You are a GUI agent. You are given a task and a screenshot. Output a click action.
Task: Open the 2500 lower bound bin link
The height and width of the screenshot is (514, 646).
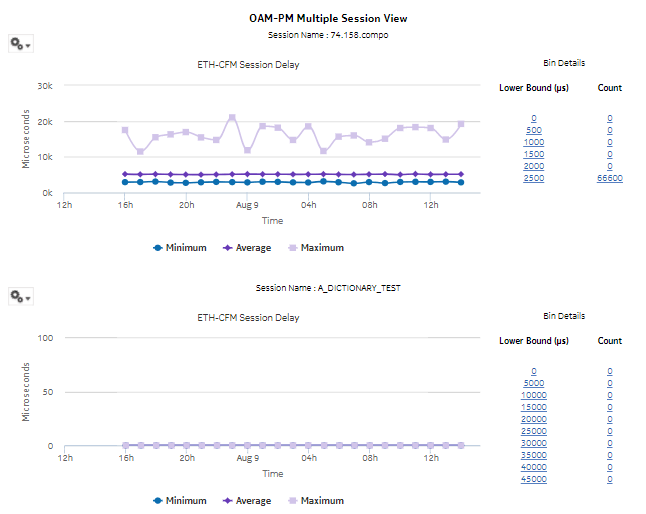tap(534, 178)
